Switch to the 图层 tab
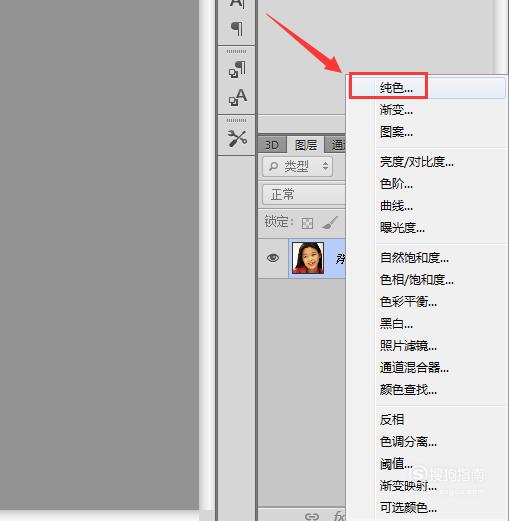509x521 pixels. pyautogui.click(x=306, y=145)
